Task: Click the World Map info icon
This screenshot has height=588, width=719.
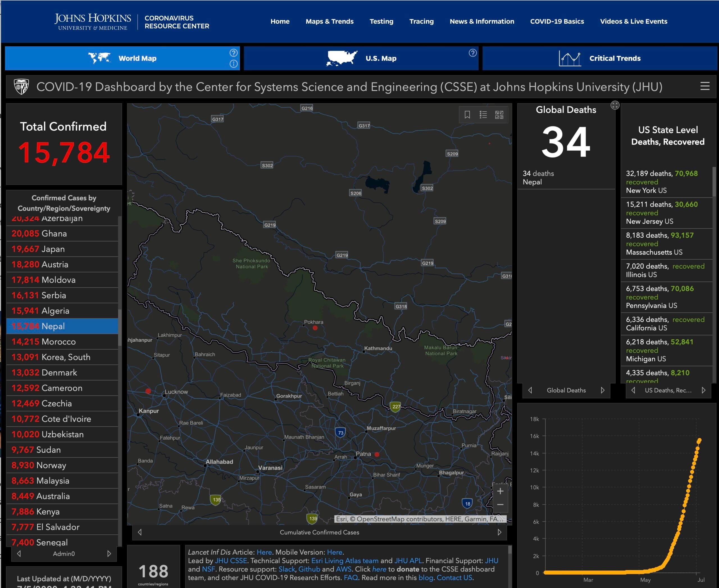Action: point(233,64)
